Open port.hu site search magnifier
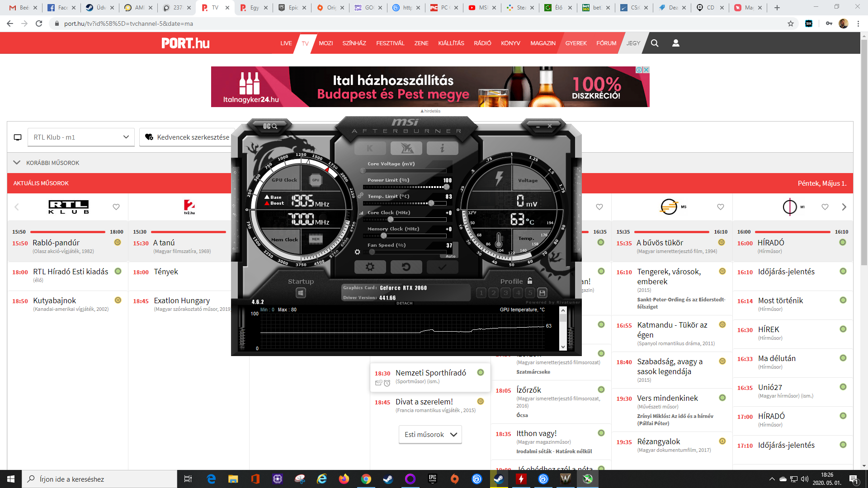Viewport: 868px width, 488px height. (655, 43)
